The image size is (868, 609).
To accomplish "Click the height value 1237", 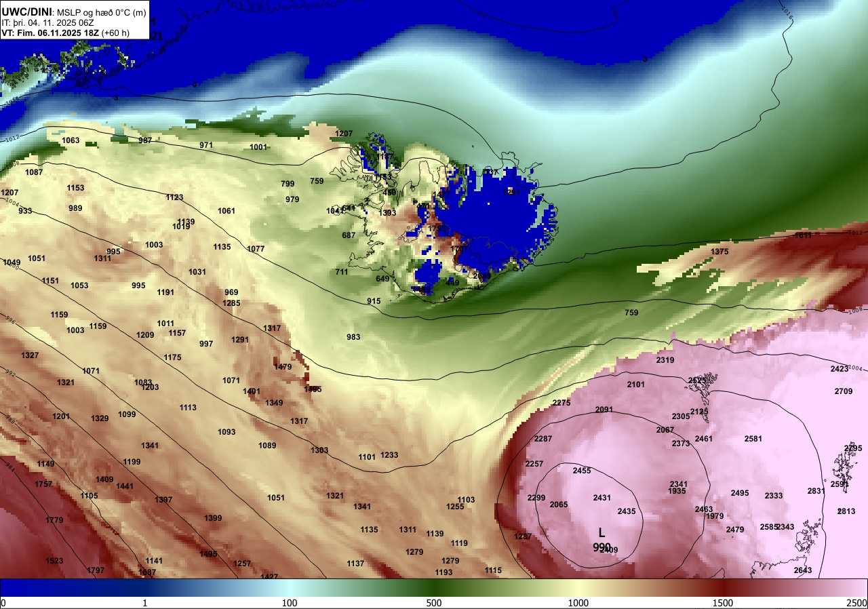I will (523, 536).
